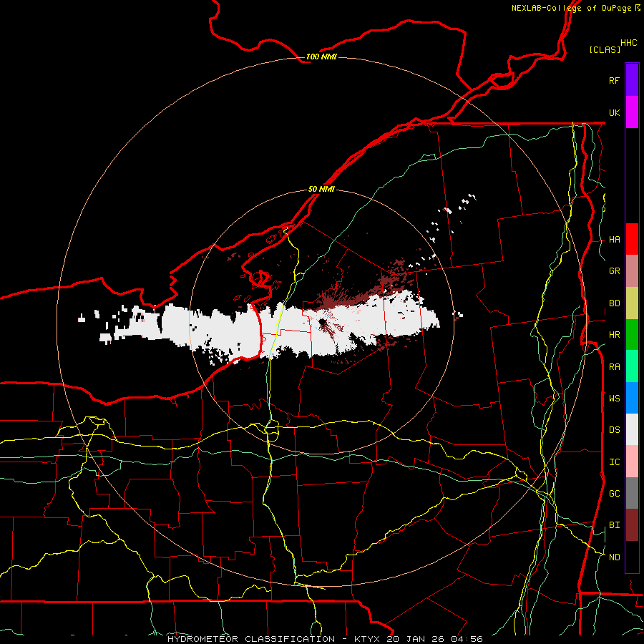Click the BI dark-red legend swatch

(632, 525)
